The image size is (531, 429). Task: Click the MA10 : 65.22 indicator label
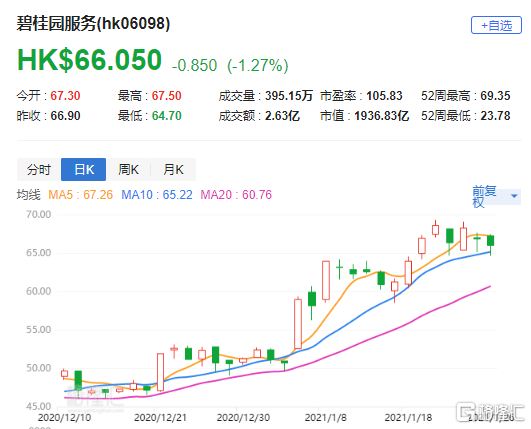[x=157, y=195]
